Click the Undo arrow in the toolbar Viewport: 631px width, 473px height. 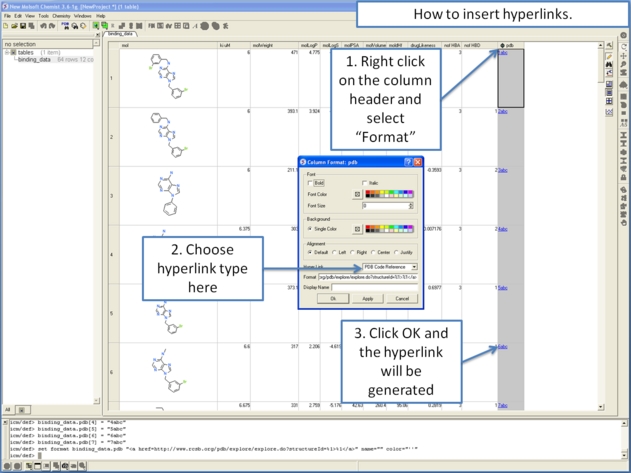42,26
